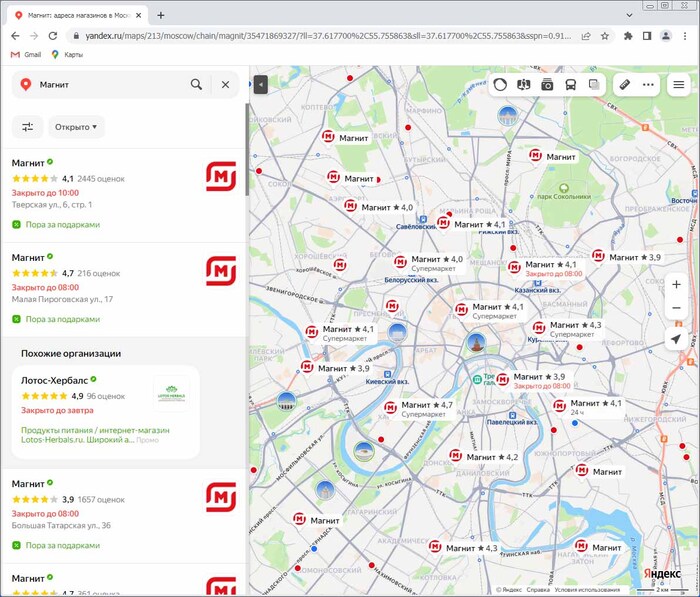Go back in browser
The height and width of the screenshot is (597, 700).
pyautogui.click(x=15, y=36)
